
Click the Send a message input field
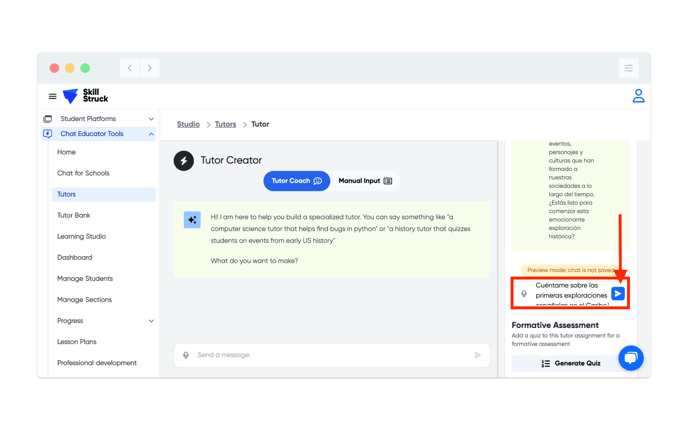332,355
